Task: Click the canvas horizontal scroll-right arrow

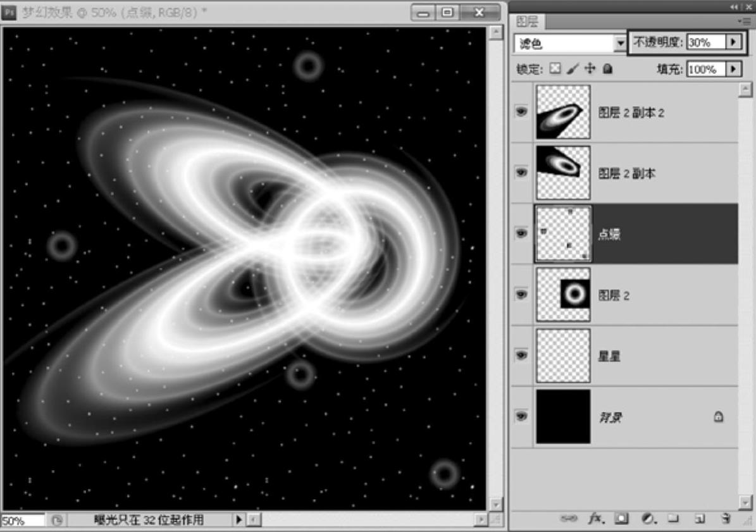Action: [480, 519]
